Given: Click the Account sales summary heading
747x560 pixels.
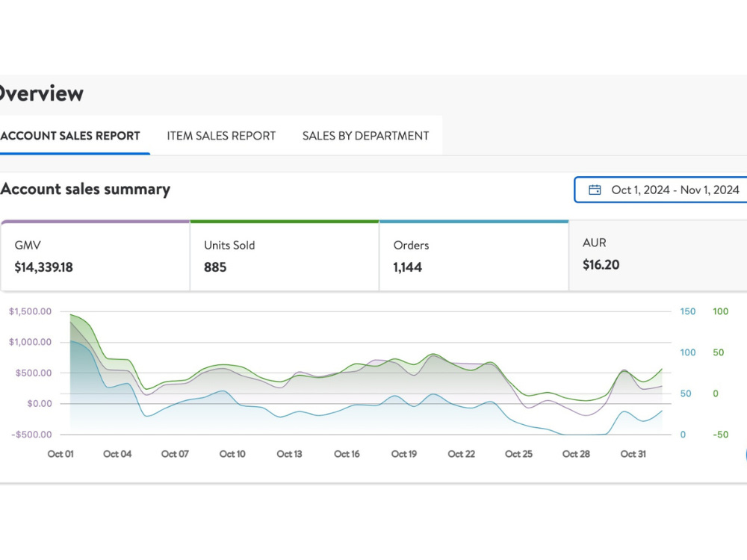Looking at the screenshot, I should pos(85,189).
